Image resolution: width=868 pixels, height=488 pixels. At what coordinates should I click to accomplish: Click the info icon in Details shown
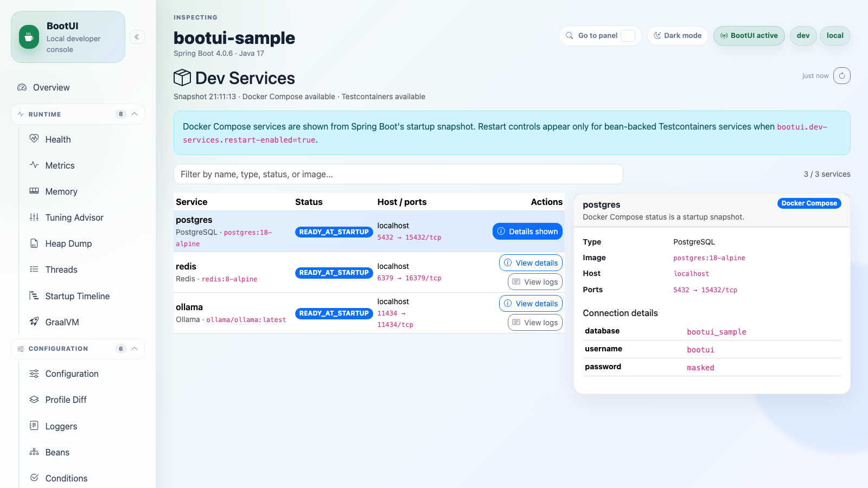click(x=501, y=232)
